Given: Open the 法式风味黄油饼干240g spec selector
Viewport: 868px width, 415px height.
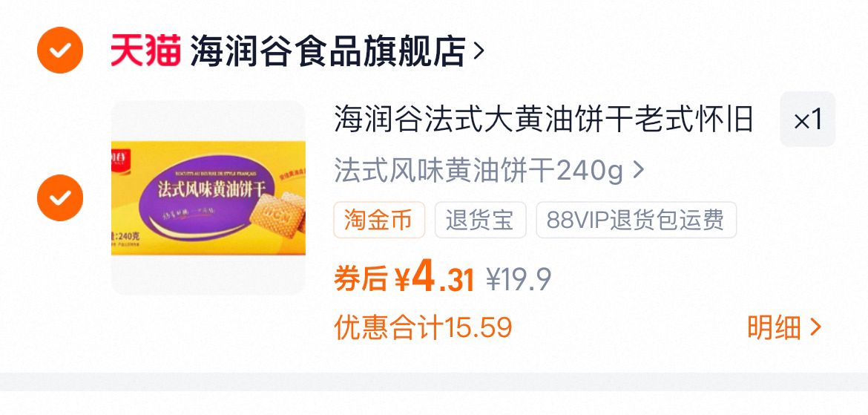Looking at the screenshot, I should tap(489, 171).
